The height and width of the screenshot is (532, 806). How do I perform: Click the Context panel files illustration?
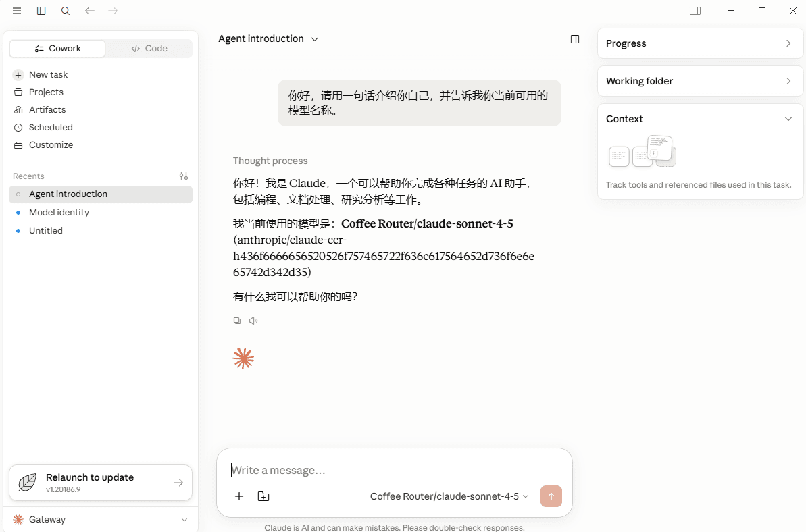coord(643,151)
